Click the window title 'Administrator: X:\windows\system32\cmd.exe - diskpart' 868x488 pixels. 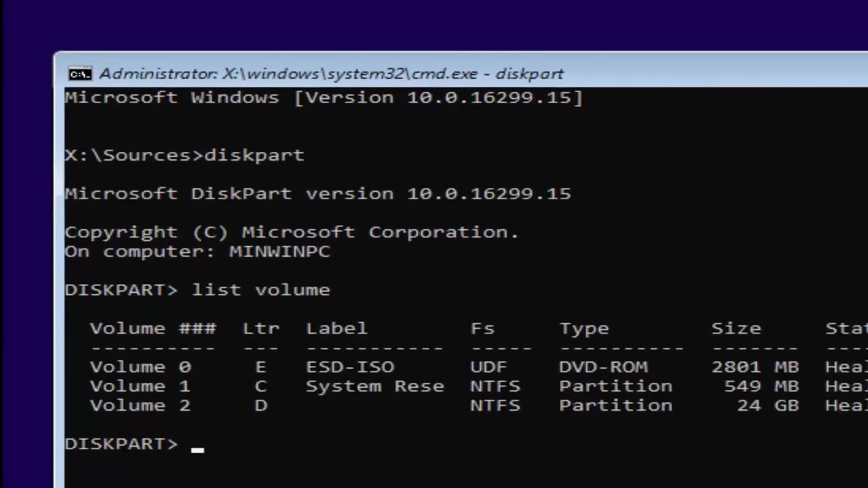331,74
